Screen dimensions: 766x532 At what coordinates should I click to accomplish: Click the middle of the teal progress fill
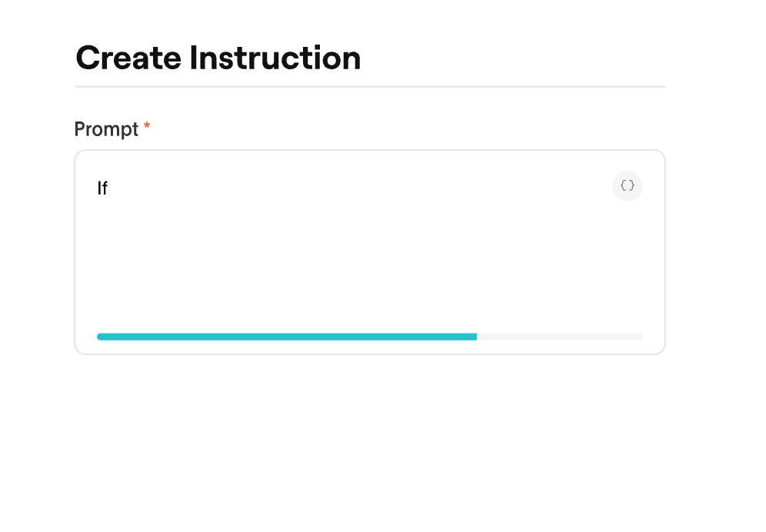click(x=286, y=337)
